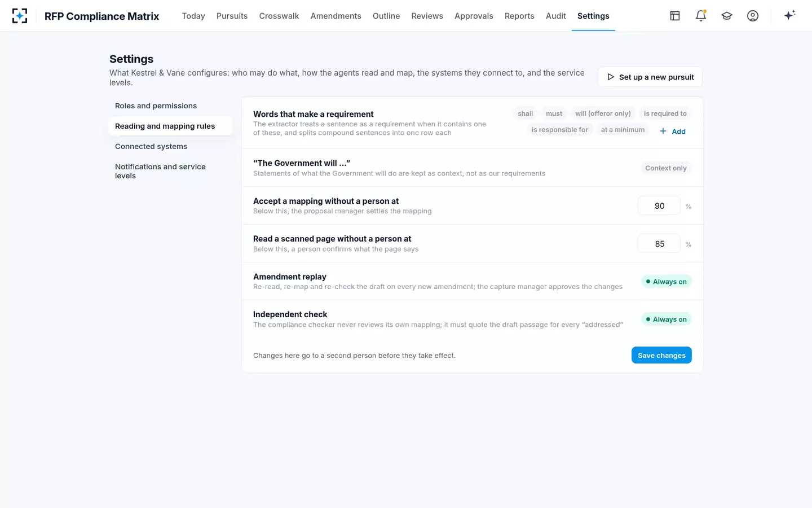The height and width of the screenshot is (508, 812).
Task: Open the Amendments tab
Action: [336, 16]
